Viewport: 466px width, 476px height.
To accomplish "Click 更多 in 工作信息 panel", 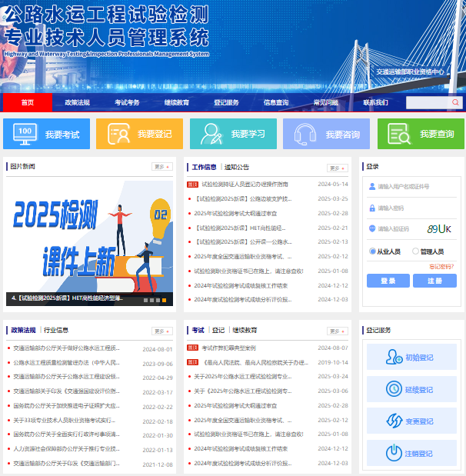I will click(x=338, y=168).
